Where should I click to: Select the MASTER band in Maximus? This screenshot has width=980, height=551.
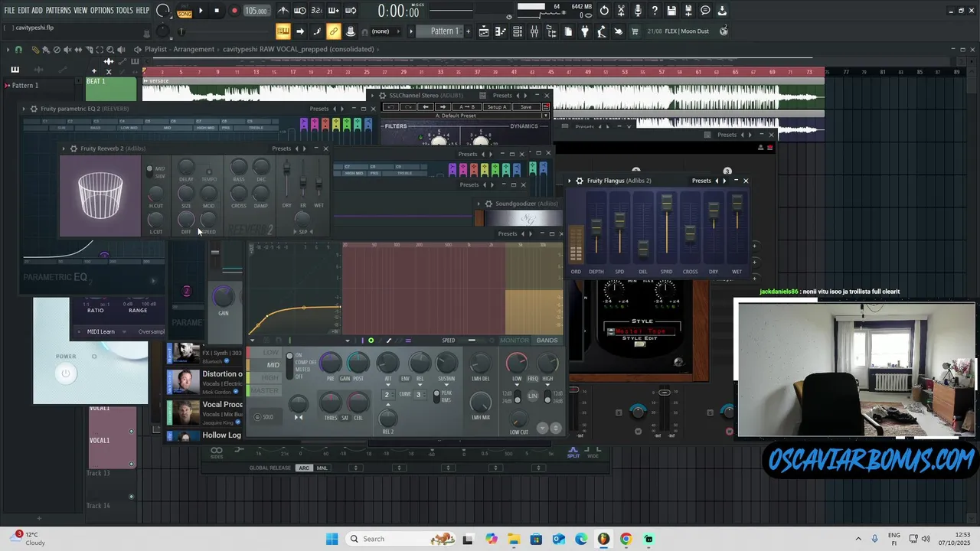pos(265,390)
